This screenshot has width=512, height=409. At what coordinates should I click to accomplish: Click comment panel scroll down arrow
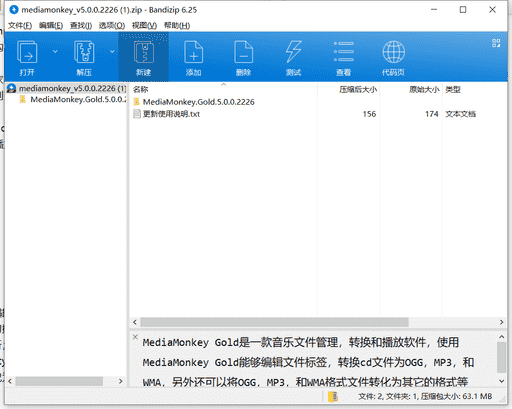501,381
